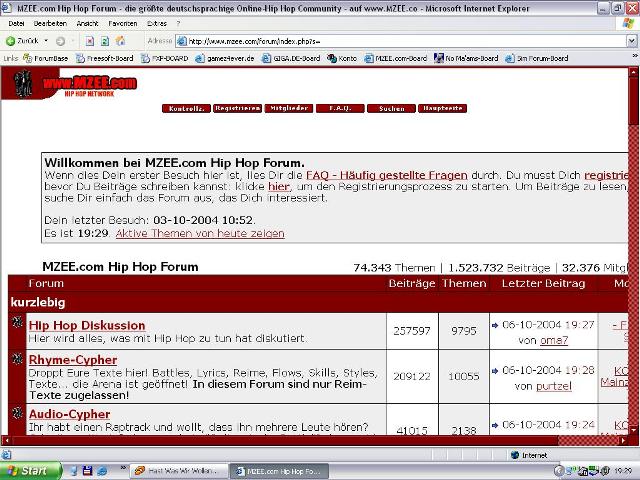The width and height of the screenshot is (640, 480).
Task: Click the Hauptseite navigation button
Action: 442,108
